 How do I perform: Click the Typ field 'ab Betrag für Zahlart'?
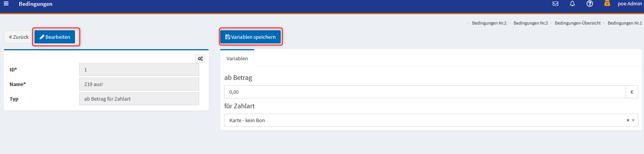[x=139, y=99]
